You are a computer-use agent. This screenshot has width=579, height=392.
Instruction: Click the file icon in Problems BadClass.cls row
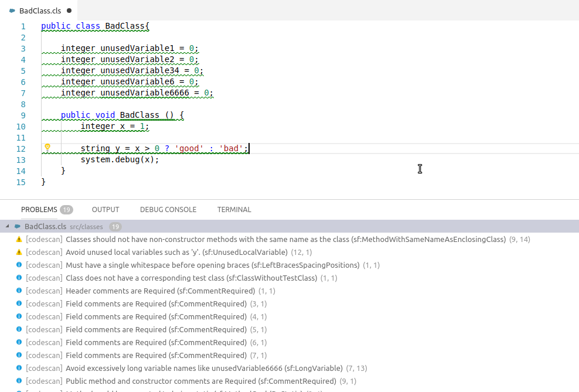(x=18, y=226)
